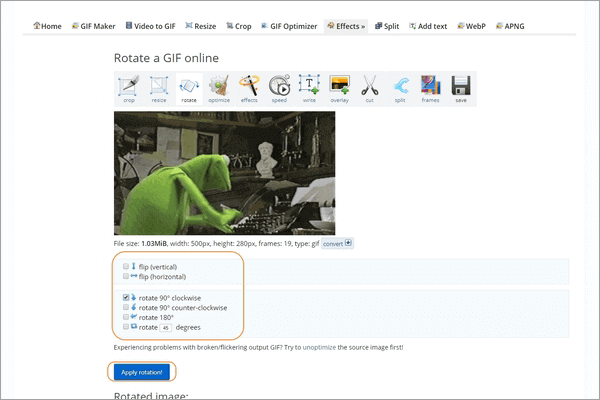Image resolution: width=600 pixels, height=400 pixels.
Task: Open Split in top navigation
Action: [387, 26]
